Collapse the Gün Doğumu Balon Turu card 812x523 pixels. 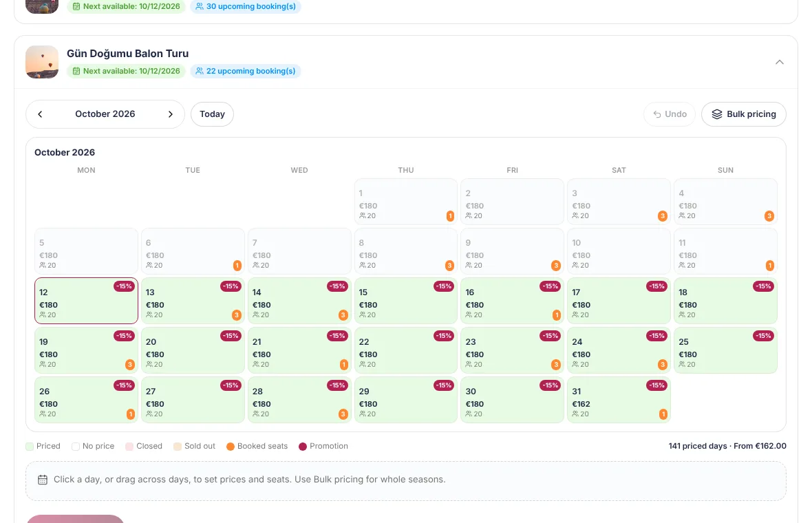[780, 62]
